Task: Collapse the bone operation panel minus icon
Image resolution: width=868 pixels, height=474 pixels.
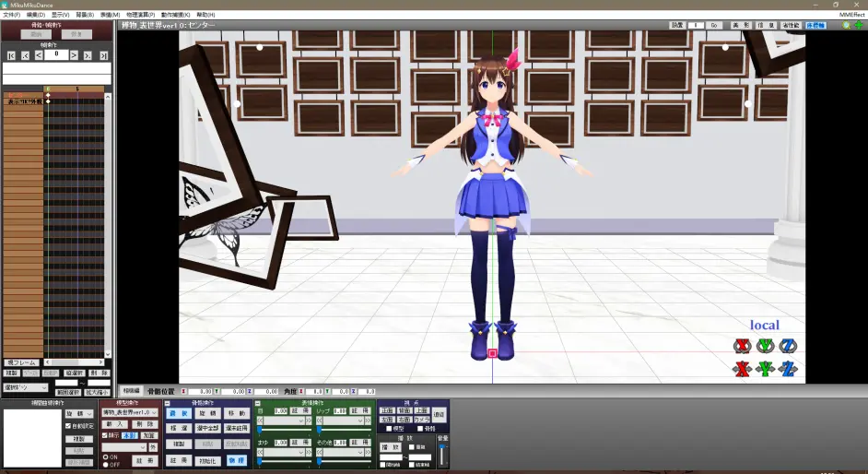Action: point(167,403)
